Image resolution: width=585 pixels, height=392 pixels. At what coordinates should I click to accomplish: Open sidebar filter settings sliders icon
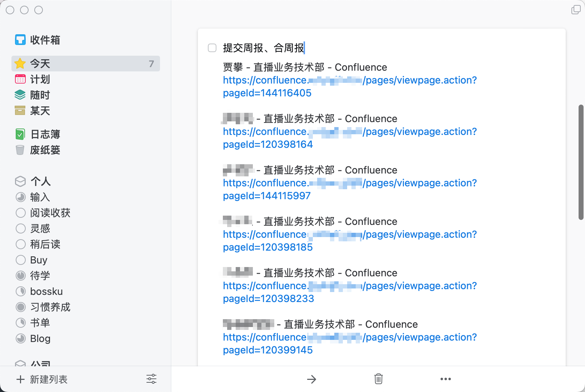coord(151,379)
